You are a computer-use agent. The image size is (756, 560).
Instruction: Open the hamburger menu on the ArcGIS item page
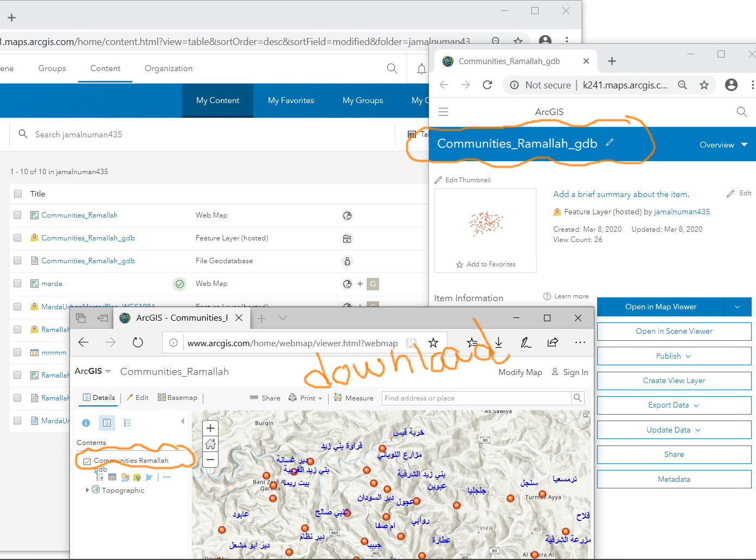[444, 112]
